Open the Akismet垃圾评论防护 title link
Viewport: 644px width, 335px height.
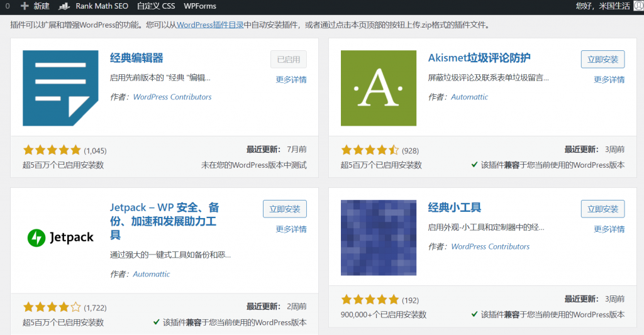tap(479, 58)
